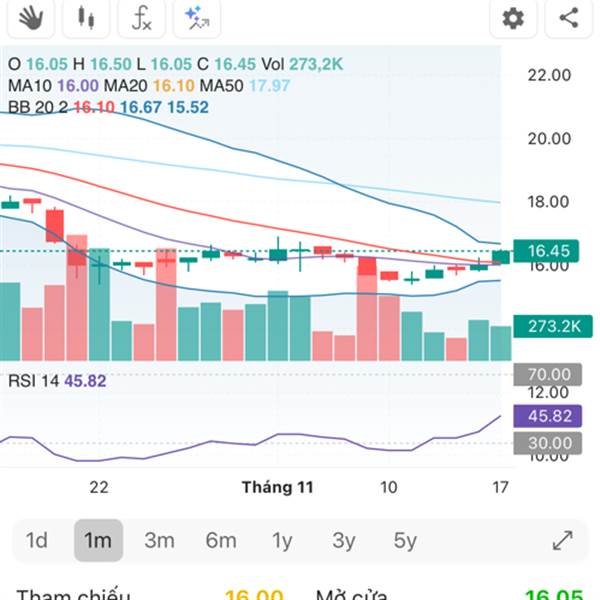Select the hand pan tool

30,17
